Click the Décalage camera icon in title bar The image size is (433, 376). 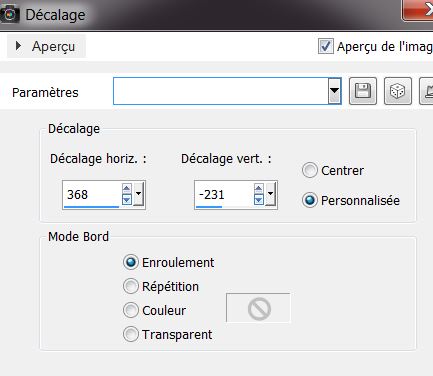[x=10, y=14]
